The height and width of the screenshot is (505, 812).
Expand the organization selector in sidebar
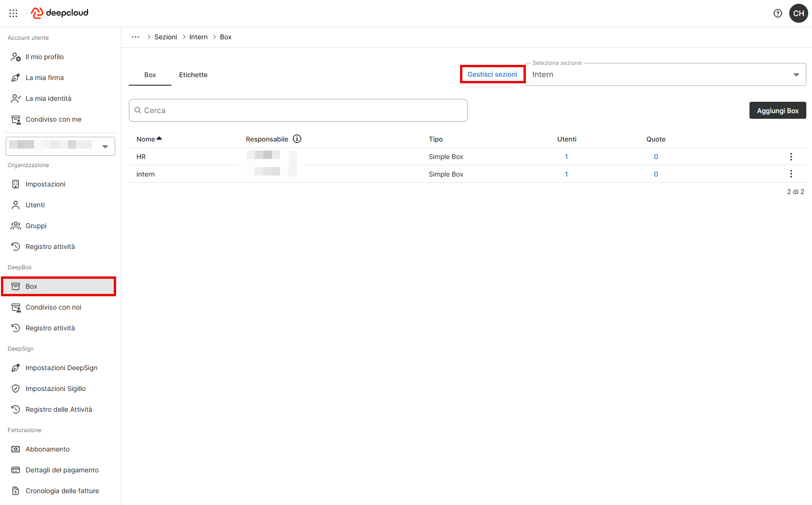[60, 146]
